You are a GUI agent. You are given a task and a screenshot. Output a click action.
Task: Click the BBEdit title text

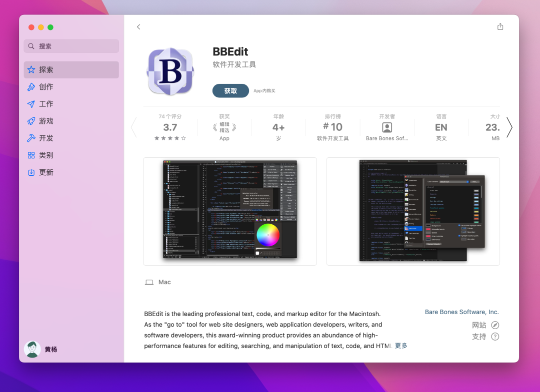(x=230, y=51)
